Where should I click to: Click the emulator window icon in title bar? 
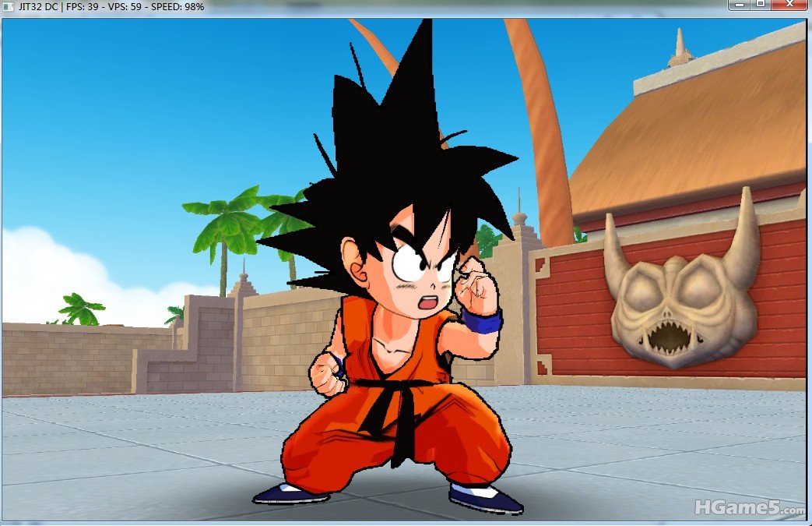tap(8, 6)
